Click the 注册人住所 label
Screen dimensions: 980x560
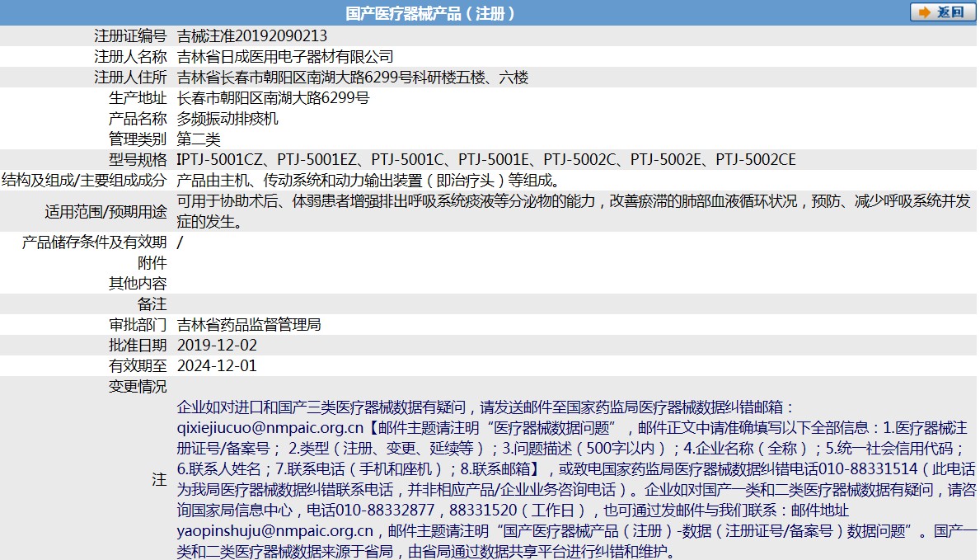click(130, 78)
